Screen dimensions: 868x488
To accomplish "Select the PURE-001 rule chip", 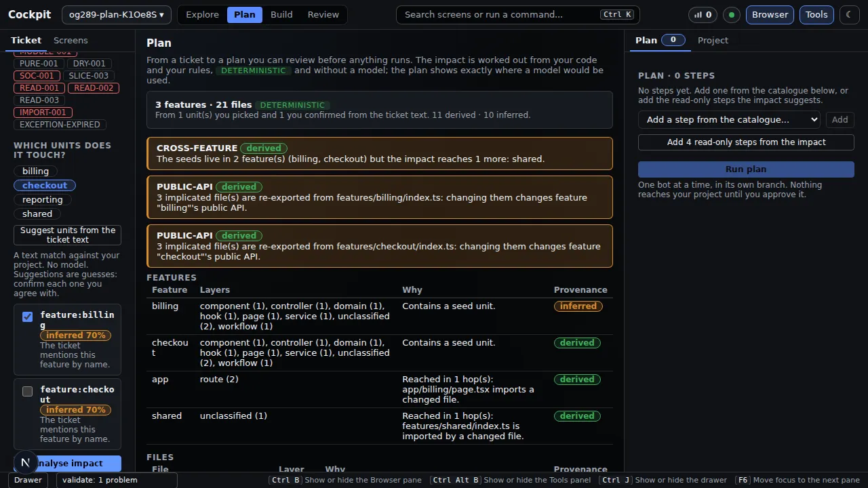I will [x=39, y=63].
